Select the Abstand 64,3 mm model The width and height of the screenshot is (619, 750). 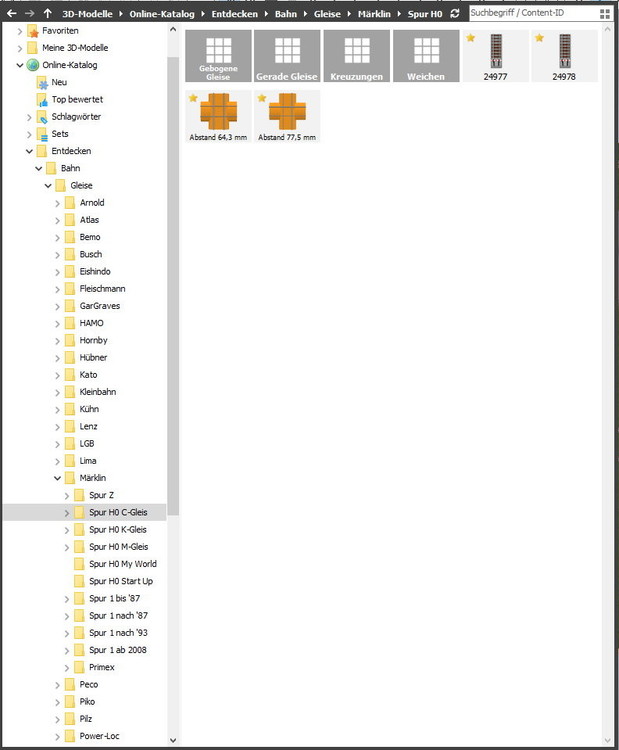tap(218, 116)
